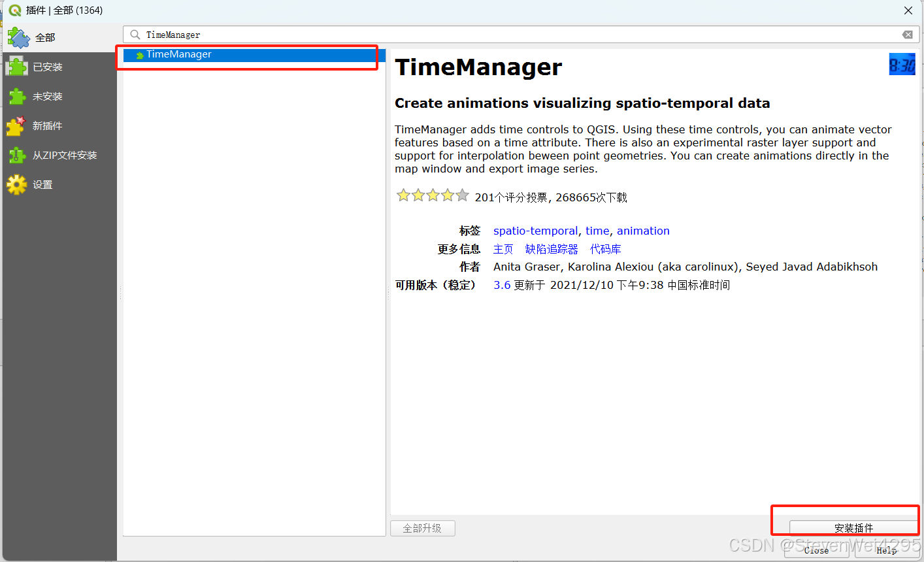Image resolution: width=924 pixels, height=562 pixels.
Task: Open the 全部 (All) plugins tab
Action: tap(59, 38)
